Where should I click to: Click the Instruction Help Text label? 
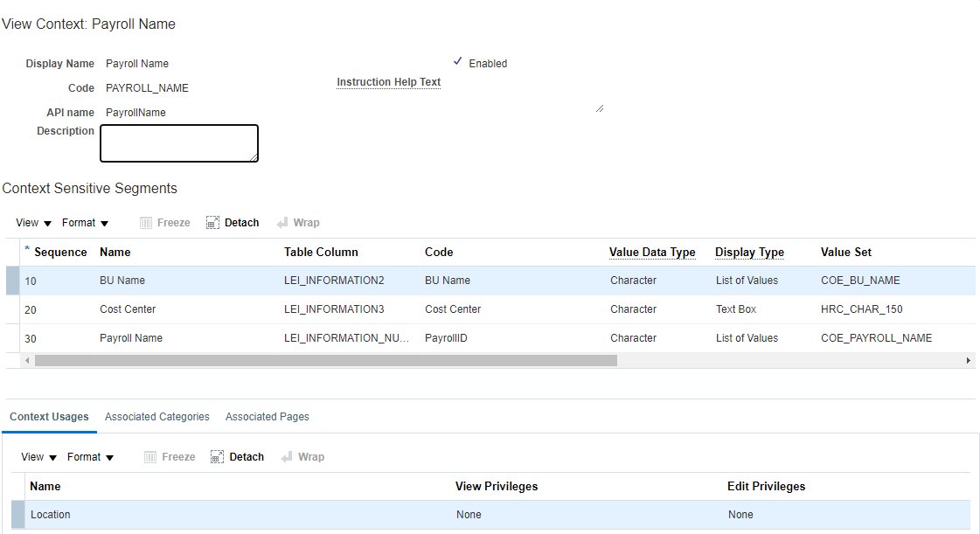point(389,82)
